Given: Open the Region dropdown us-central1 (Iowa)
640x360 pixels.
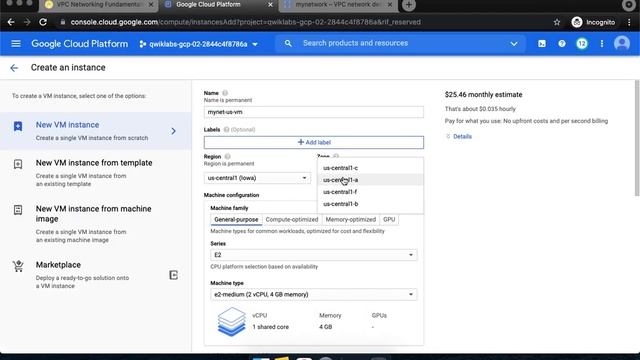Looking at the screenshot, I should [257, 178].
